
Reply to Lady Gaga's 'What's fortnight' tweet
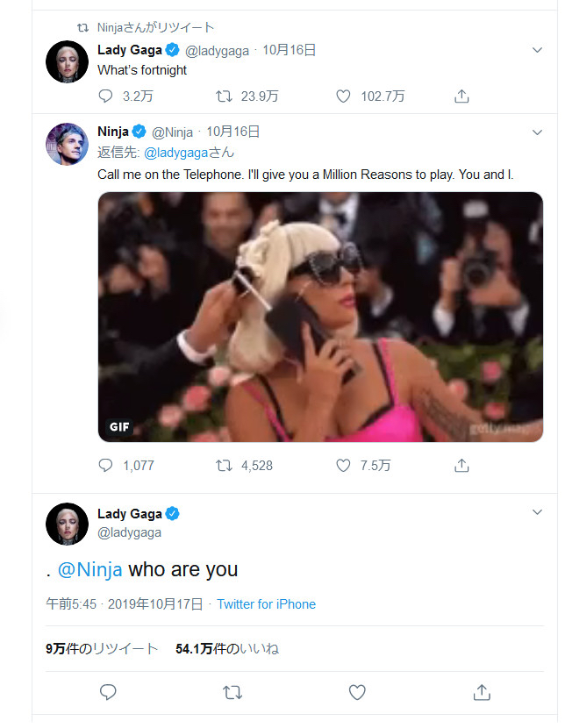pyautogui.click(x=106, y=96)
